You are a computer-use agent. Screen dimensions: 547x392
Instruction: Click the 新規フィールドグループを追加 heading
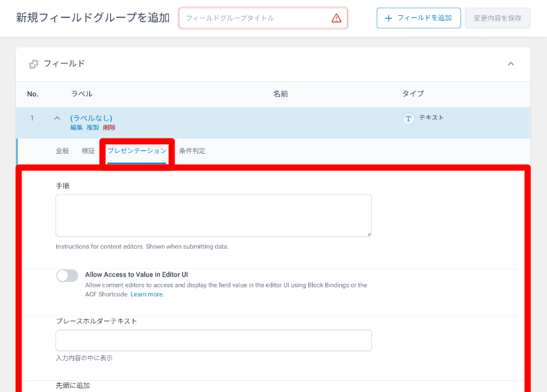pyautogui.click(x=93, y=17)
